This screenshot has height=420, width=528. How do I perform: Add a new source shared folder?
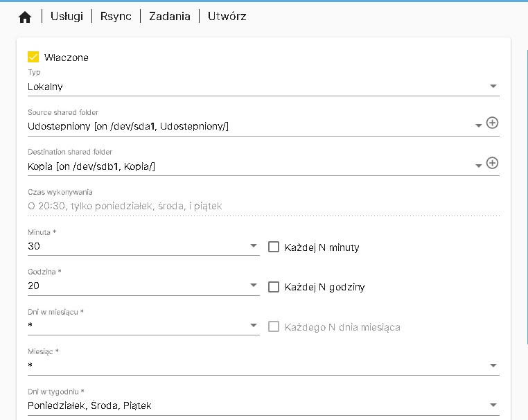[x=492, y=123]
